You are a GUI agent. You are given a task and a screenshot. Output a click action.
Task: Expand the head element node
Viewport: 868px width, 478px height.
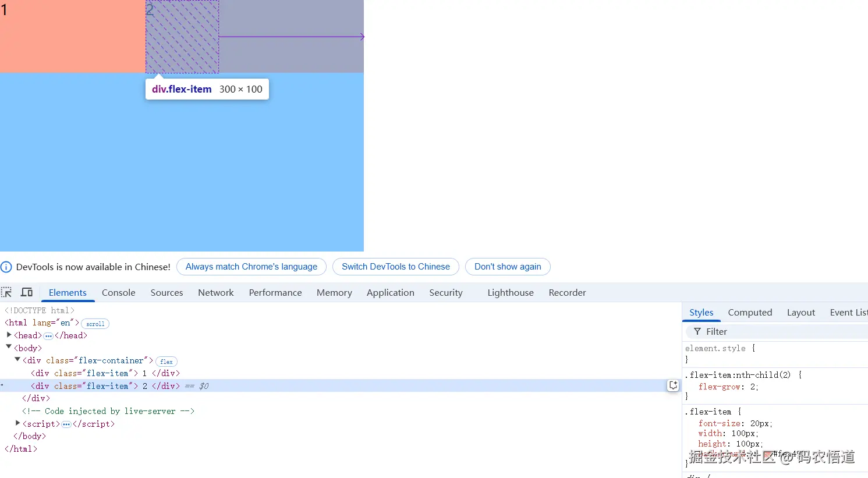(9, 335)
